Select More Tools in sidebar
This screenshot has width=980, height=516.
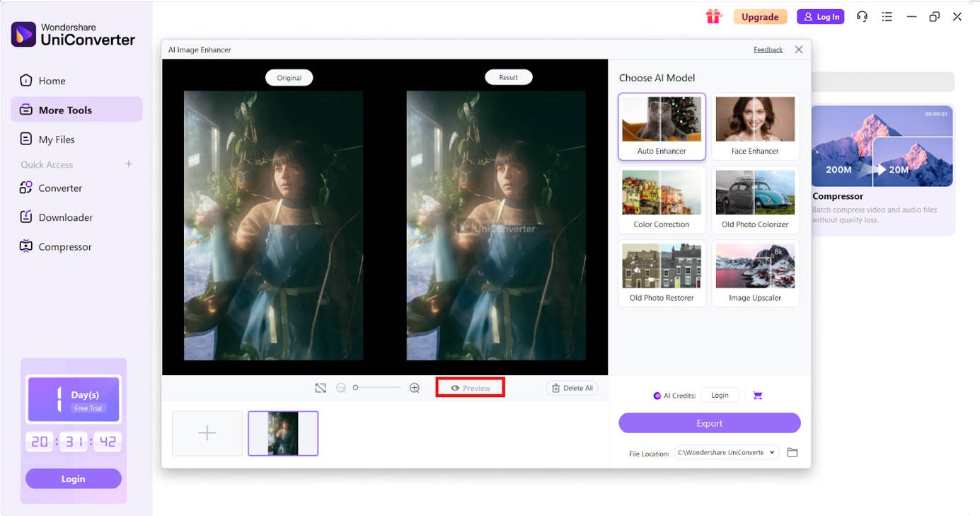[76, 110]
